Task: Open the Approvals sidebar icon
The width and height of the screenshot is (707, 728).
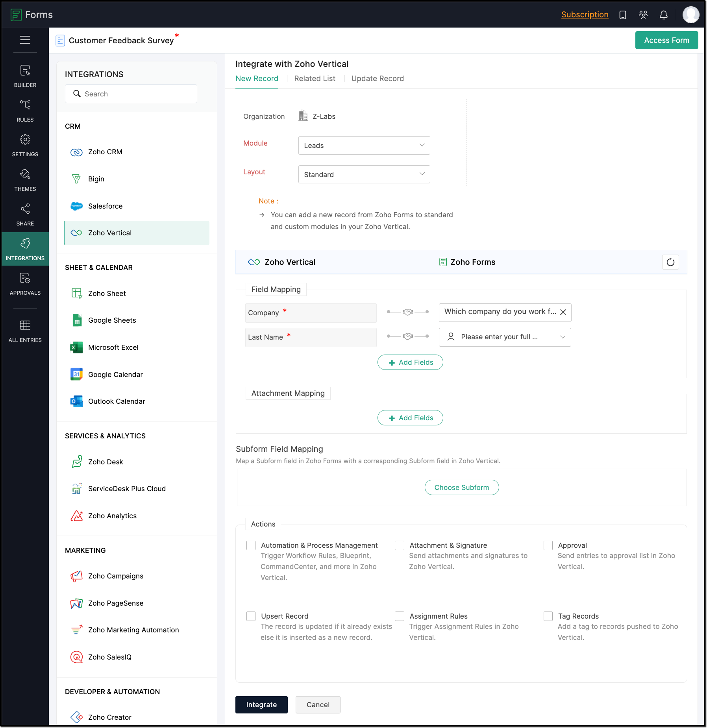Action: 25,279
